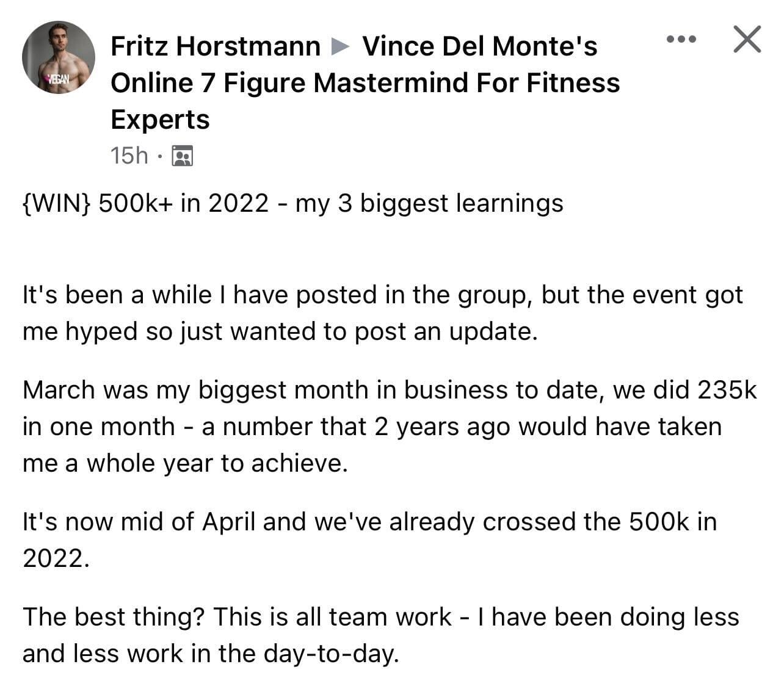This screenshot has width=784, height=678.
Task: Open Fritz Horstmann's profile picture
Action: (x=59, y=57)
